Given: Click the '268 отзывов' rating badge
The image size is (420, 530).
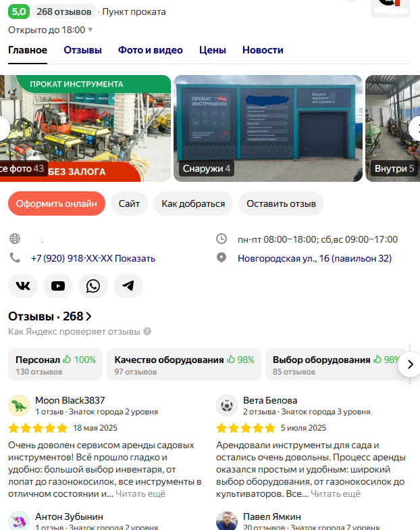Looking at the screenshot, I should pyautogui.click(x=64, y=12).
